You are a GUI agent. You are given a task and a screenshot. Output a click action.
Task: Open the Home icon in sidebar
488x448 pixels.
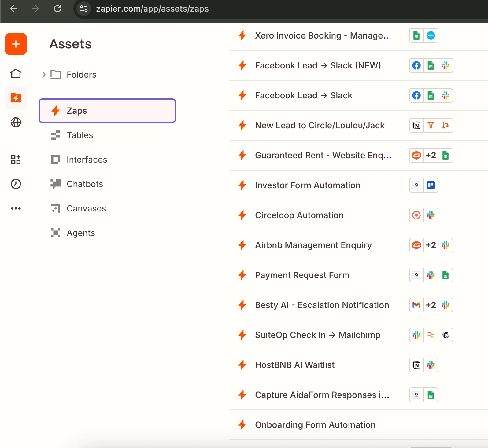click(16, 73)
